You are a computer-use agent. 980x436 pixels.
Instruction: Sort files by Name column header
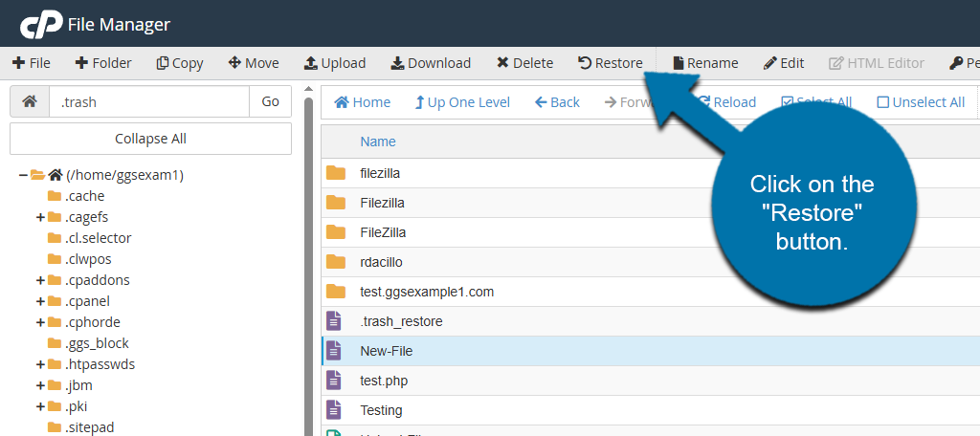tap(377, 142)
